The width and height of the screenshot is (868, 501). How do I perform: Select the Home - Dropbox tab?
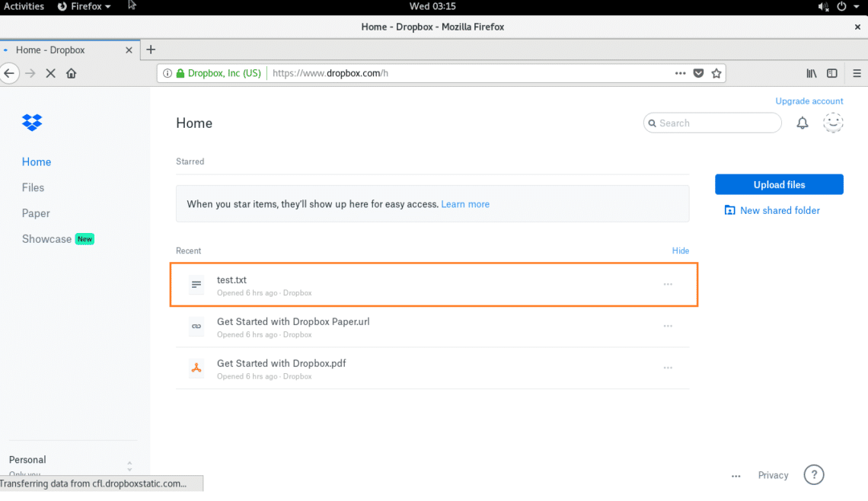click(70, 49)
